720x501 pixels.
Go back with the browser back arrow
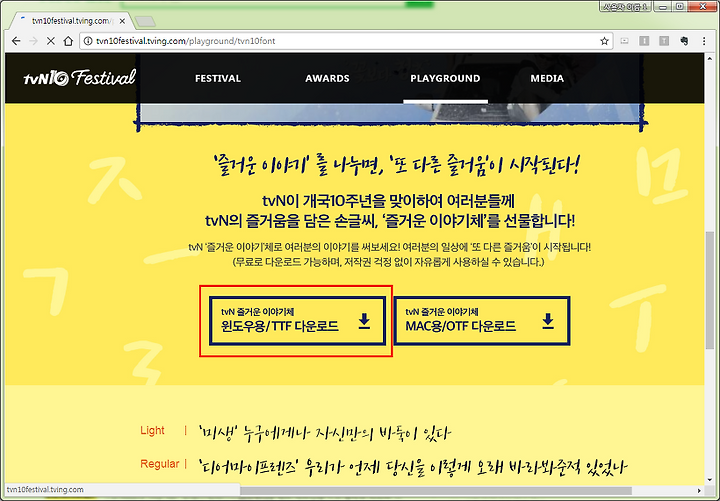(x=16, y=41)
